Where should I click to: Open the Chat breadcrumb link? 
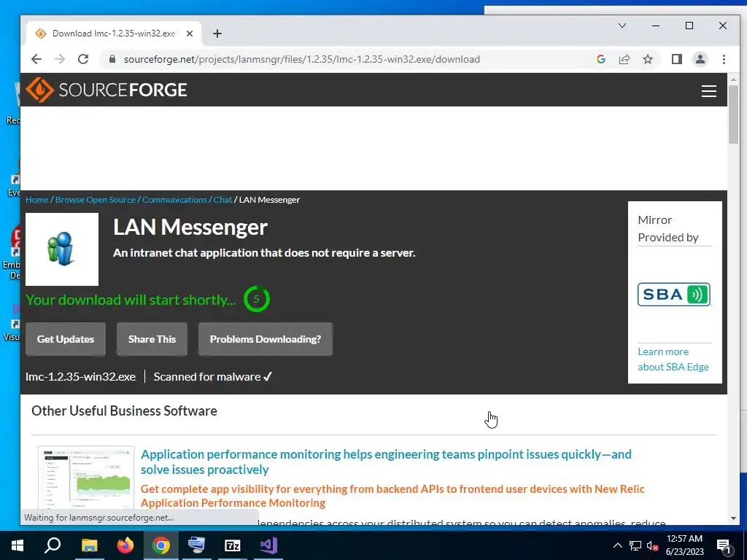pos(222,200)
